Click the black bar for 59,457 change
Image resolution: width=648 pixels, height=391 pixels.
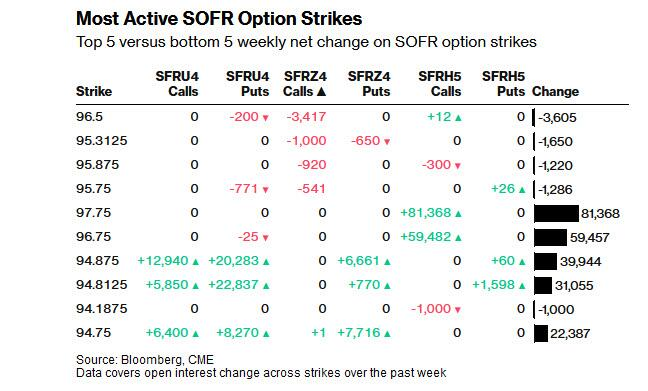[x=551, y=238]
